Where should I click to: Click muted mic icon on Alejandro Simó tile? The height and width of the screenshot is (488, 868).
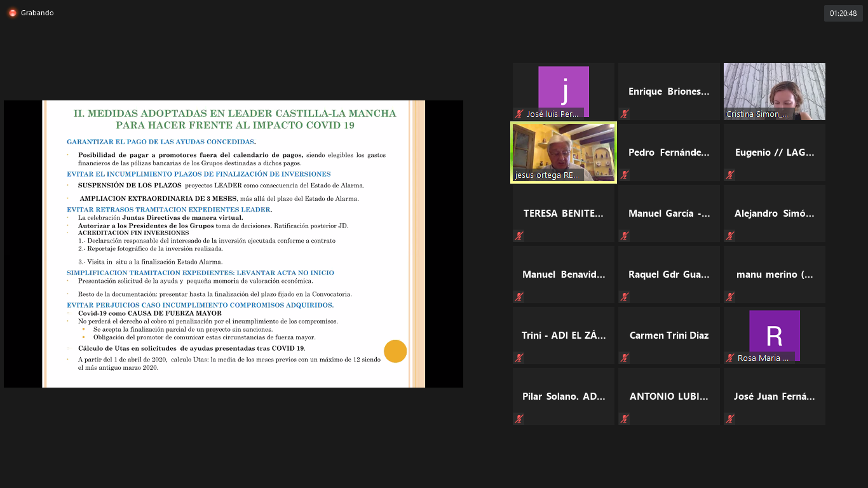click(x=730, y=236)
